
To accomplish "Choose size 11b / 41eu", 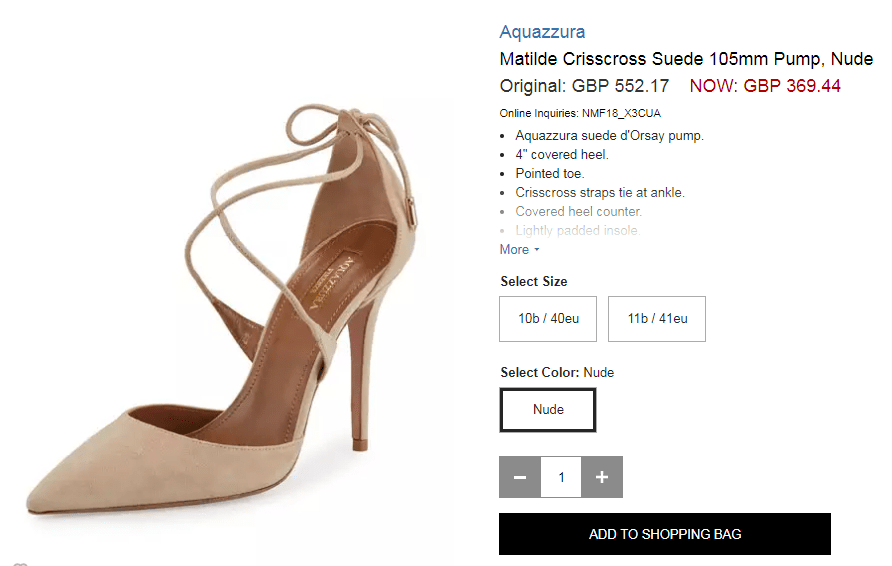I will (x=657, y=319).
